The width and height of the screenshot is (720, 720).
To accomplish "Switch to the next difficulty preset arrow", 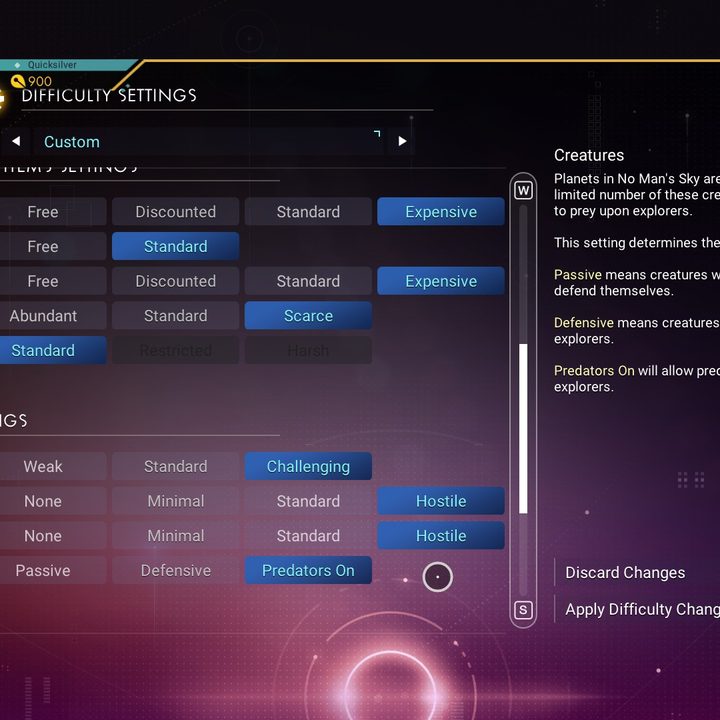I will point(402,141).
